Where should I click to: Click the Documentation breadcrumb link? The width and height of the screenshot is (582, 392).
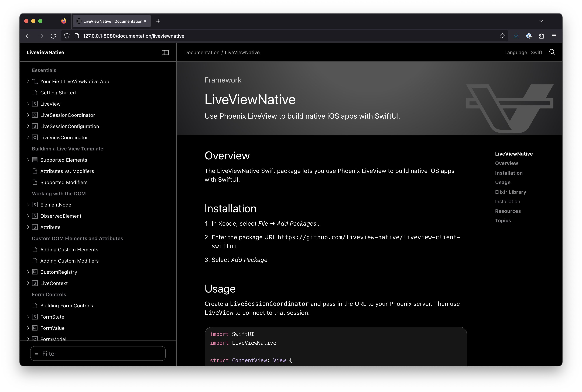click(x=201, y=53)
